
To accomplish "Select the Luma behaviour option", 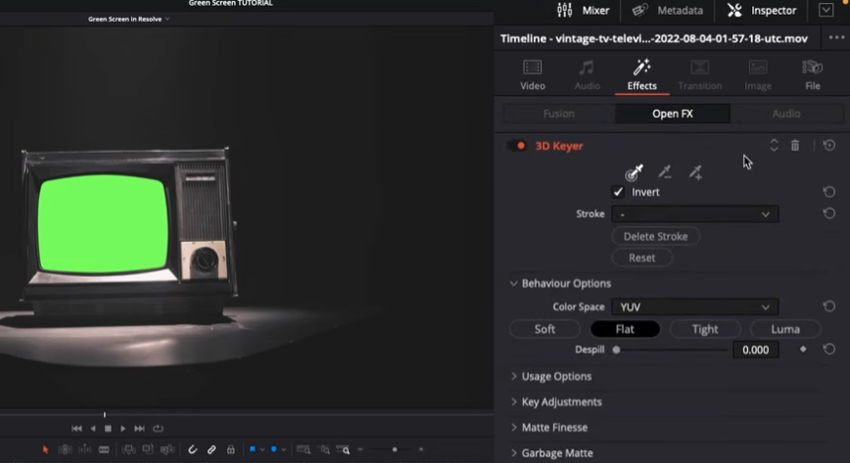I will (x=785, y=329).
